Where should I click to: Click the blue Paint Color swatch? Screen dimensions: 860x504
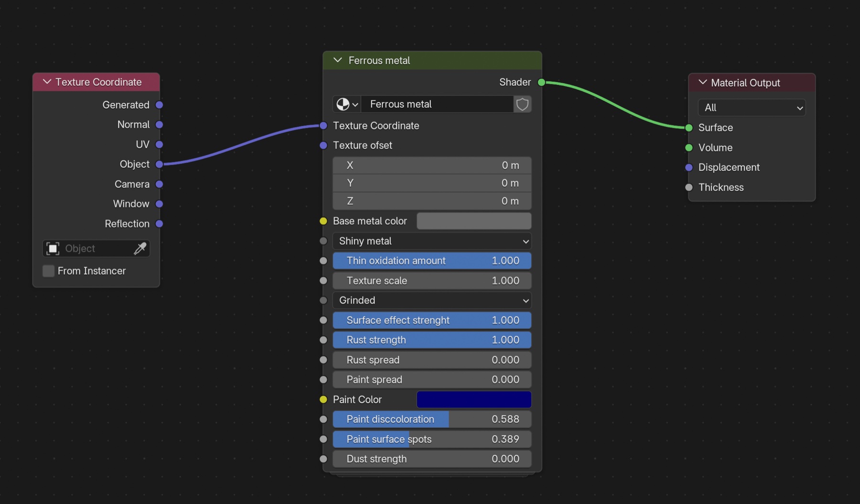point(474,399)
